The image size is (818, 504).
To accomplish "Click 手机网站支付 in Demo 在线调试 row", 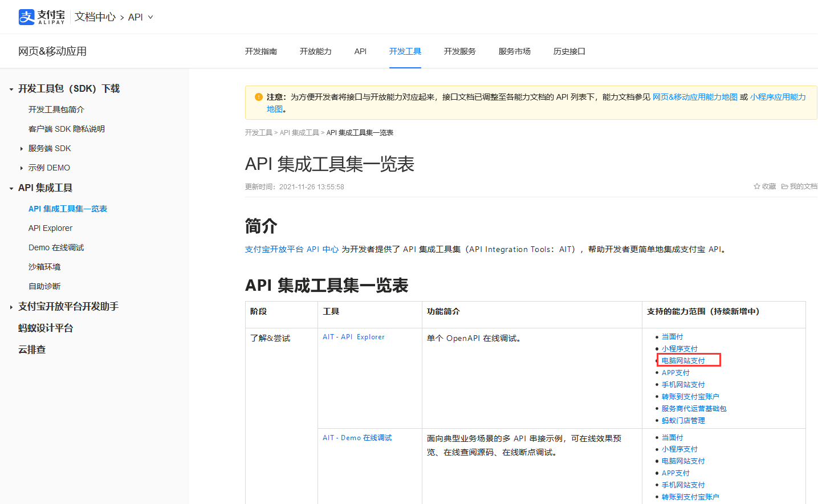I will 683,485.
